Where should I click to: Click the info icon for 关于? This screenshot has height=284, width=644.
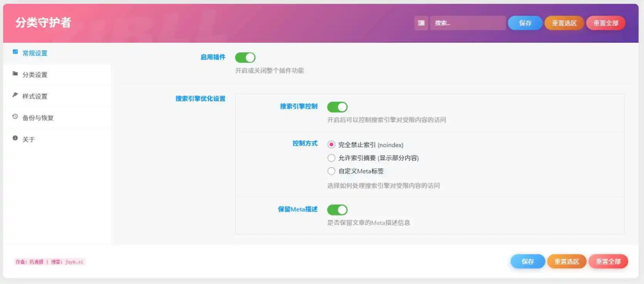point(15,138)
